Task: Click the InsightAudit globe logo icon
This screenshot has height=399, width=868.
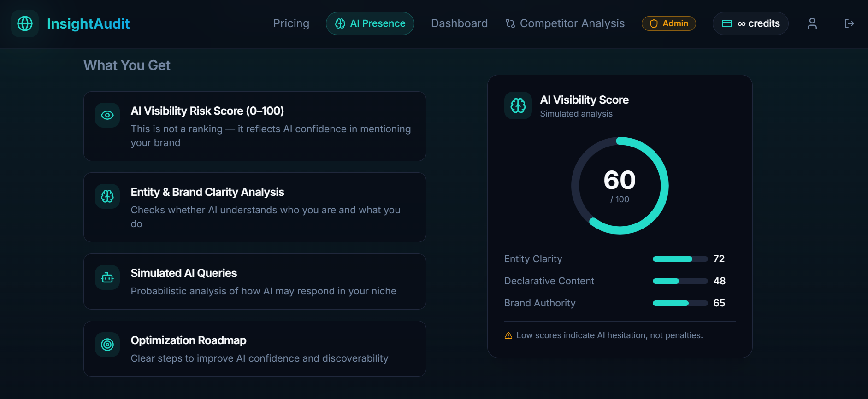Action: (24, 23)
